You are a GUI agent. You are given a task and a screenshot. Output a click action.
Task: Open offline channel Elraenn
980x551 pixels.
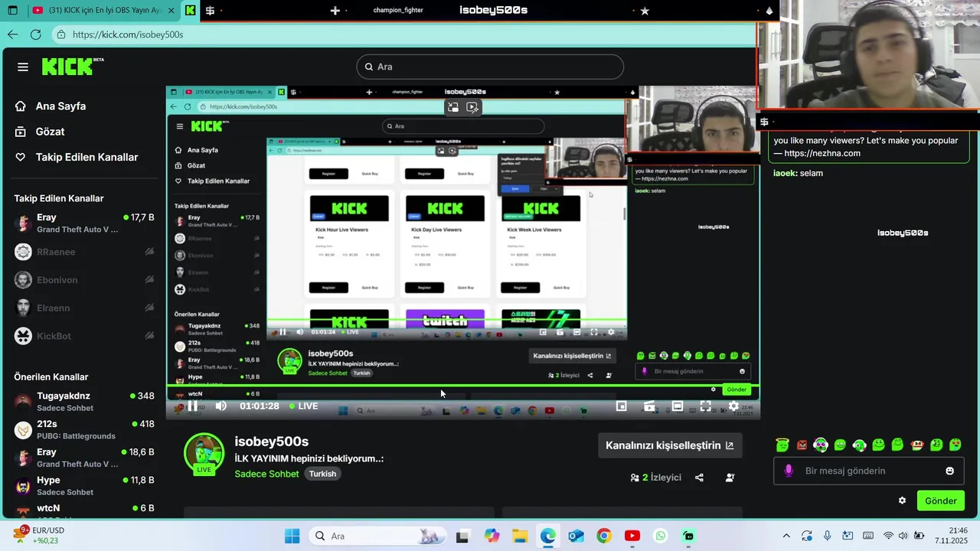[x=84, y=308]
